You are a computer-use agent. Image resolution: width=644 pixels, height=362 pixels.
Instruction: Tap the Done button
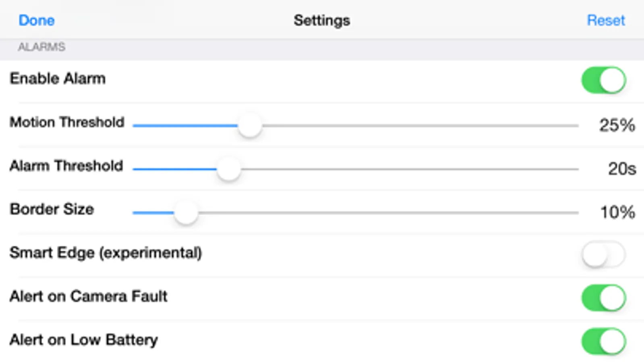pos(37,20)
